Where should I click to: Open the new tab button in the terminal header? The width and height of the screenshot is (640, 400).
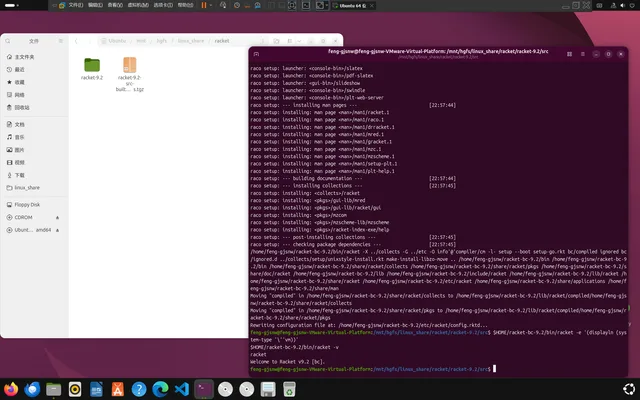(x=256, y=54)
